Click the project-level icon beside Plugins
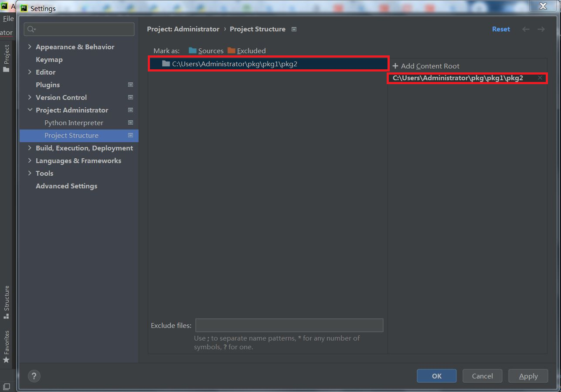 [130, 85]
